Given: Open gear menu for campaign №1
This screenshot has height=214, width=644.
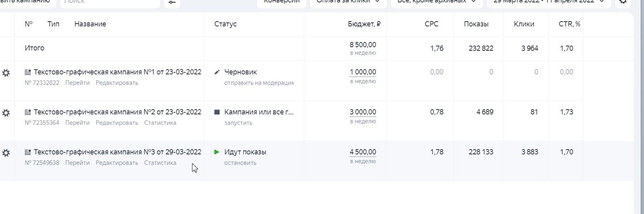Looking at the screenshot, I should pyautogui.click(x=6, y=73).
